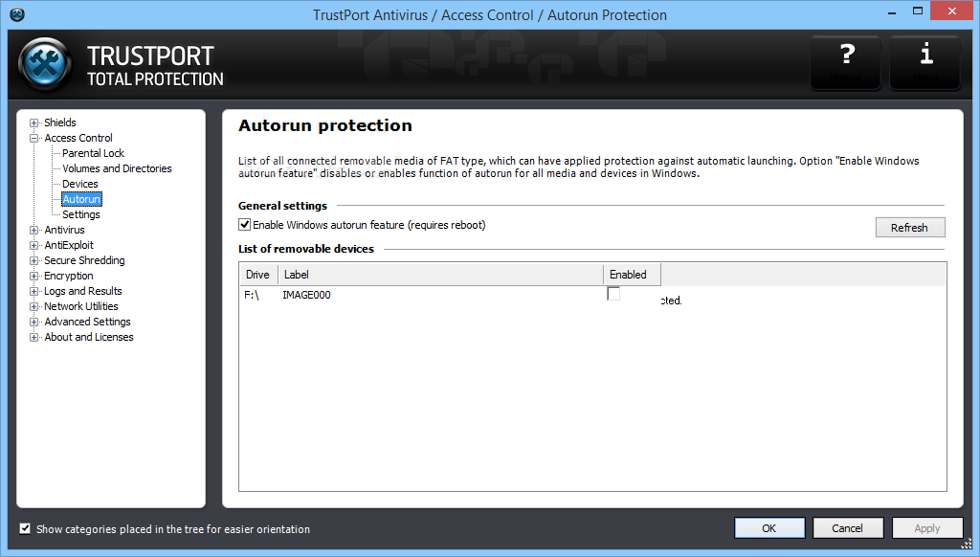Enable autorun protection checkbox for F:\ drive
This screenshot has height=557, width=980.
pos(613,294)
